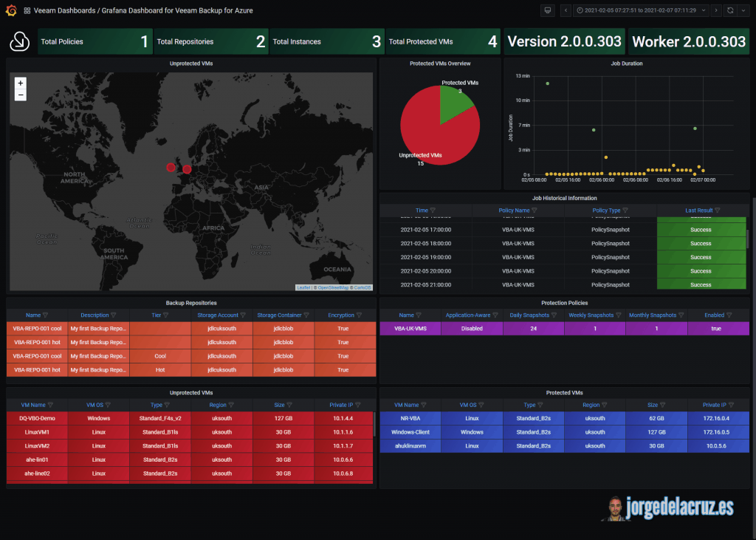The height and width of the screenshot is (540, 756).
Task: Shift time range forward with right arrow
Action: (716, 10)
